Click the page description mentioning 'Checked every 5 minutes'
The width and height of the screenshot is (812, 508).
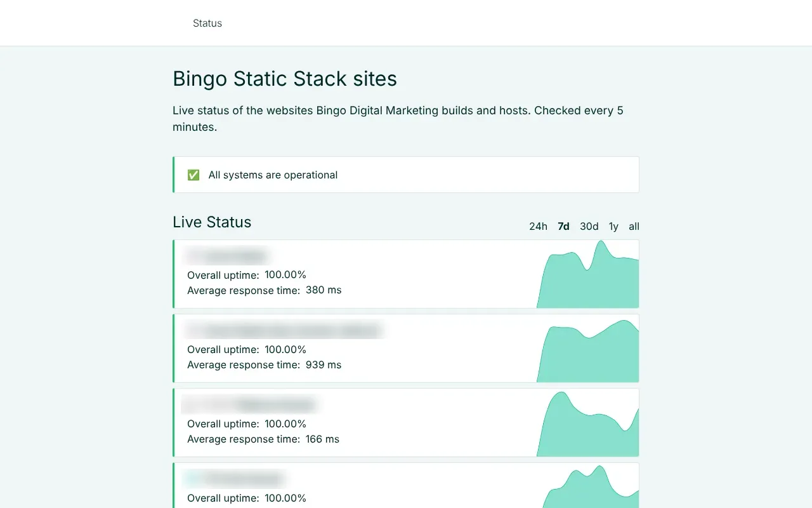[398, 119]
